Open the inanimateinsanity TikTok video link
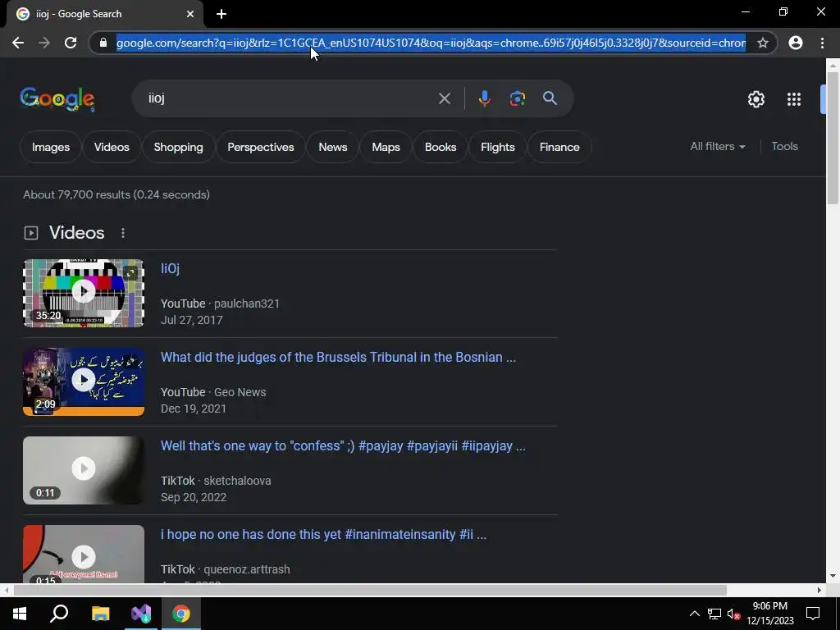 (x=323, y=535)
